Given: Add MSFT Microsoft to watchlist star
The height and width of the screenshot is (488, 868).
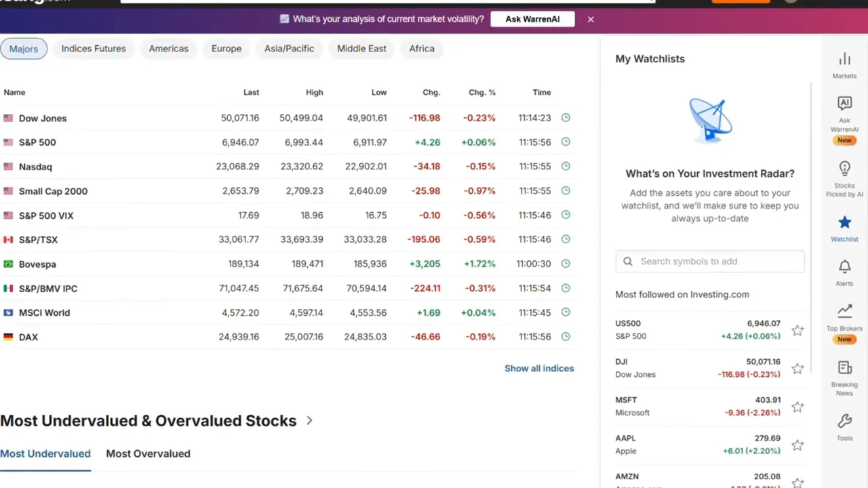Looking at the screenshot, I should pyautogui.click(x=797, y=407).
